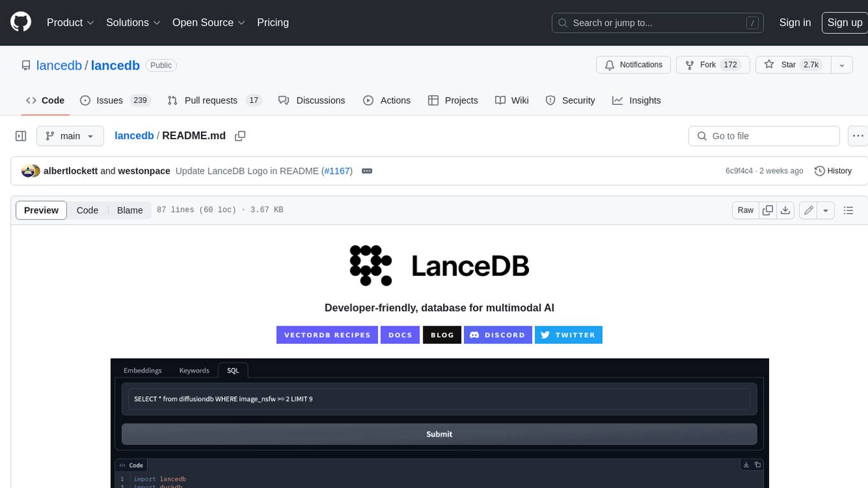Open the VectorDB Recipes badge
The width and height of the screenshot is (868, 488).
tap(327, 335)
